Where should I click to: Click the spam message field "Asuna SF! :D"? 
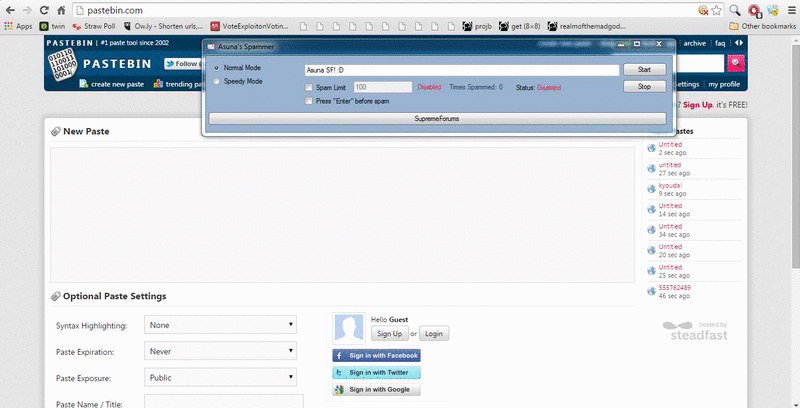(461, 70)
